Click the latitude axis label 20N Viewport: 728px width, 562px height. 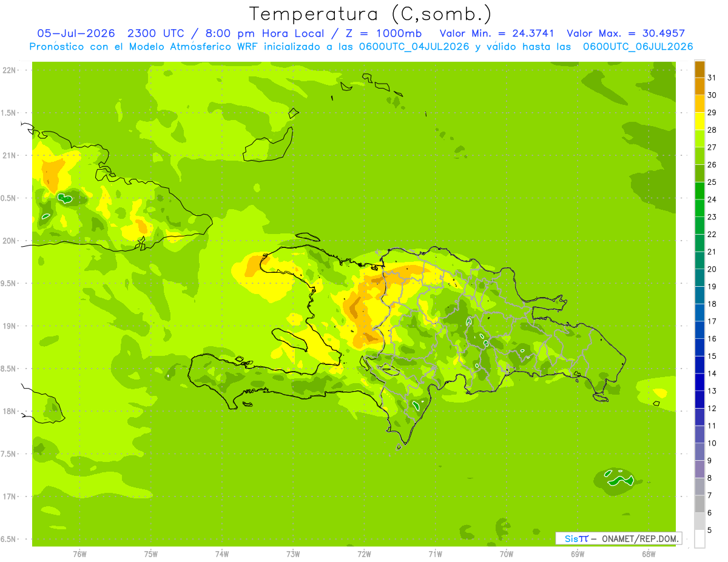click(x=9, y=241)
